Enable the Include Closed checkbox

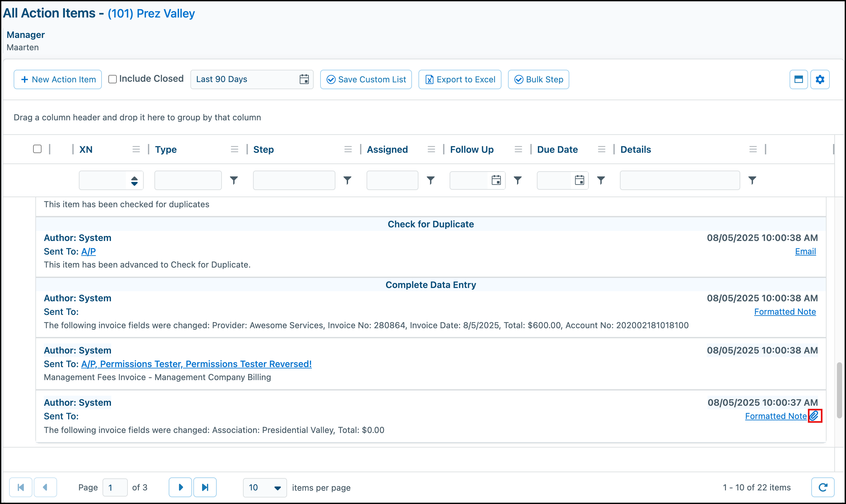coord(113,79)
